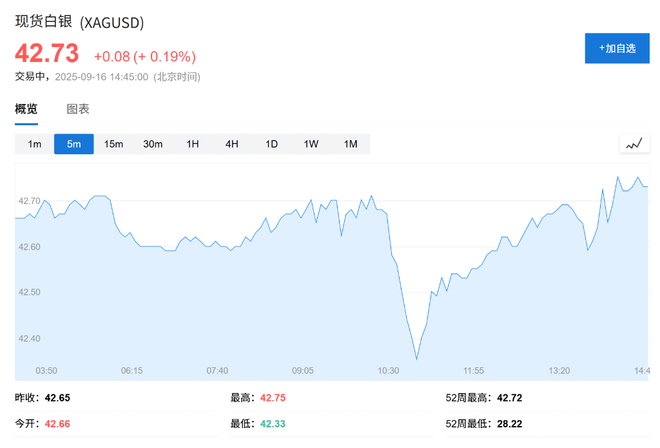The height and width of the screenshot is (448, 660).
Task: Select the 1W weekly interval
Action: [x=311, y=144]
